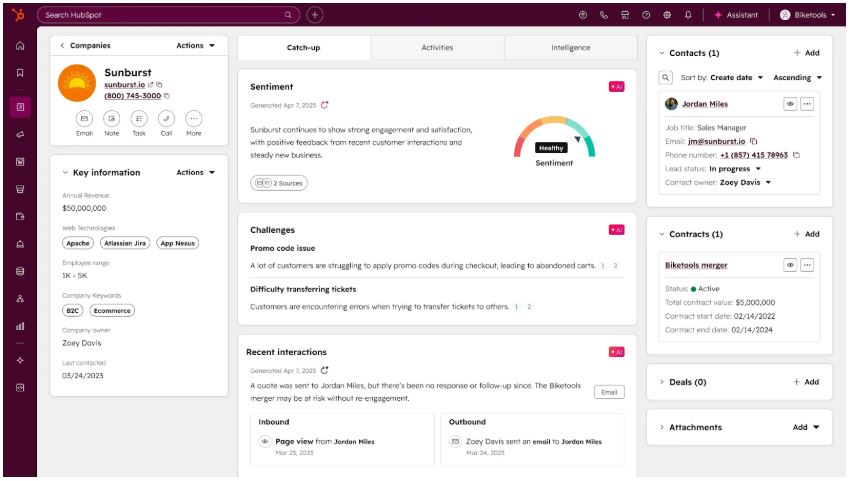Open the Key information Actions dropdown
Screen dimensions: 851x481
[x=195, y=172]
